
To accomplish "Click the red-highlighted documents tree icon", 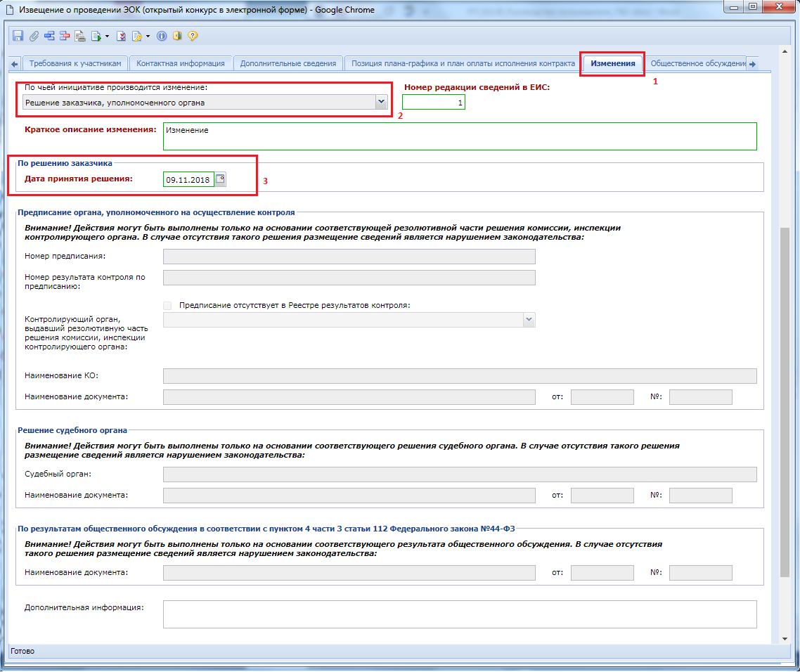I will (x=65, y=36).
